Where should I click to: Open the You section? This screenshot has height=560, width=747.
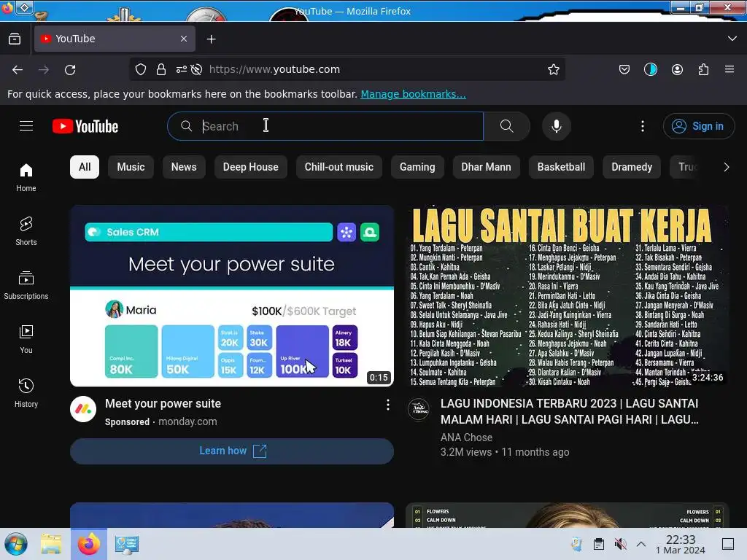pos(26,339)
